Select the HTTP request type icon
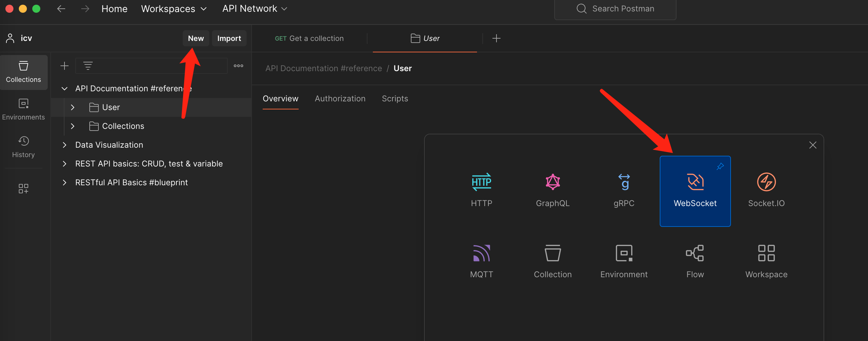The width and height of the screenshot is (868, 341). pos(481,182)
